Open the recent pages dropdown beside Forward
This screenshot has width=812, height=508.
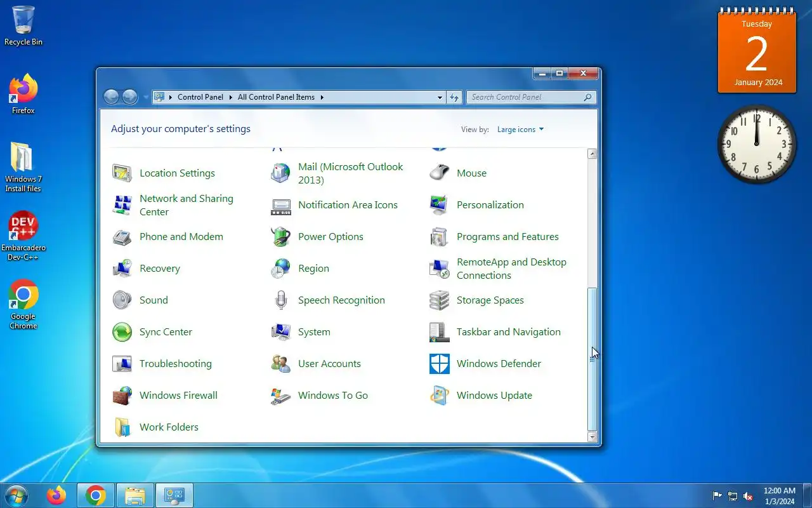pos(146,97)
